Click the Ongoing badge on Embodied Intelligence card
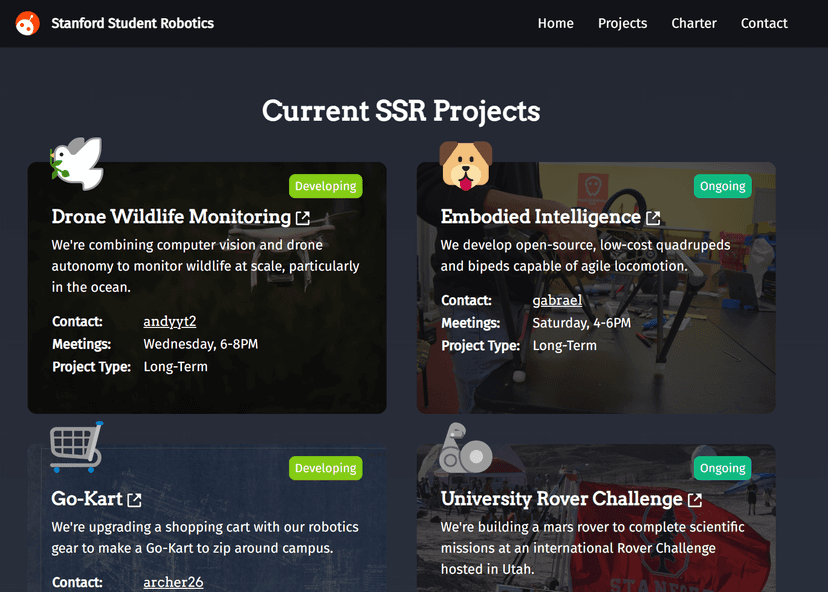 point(722,186)
